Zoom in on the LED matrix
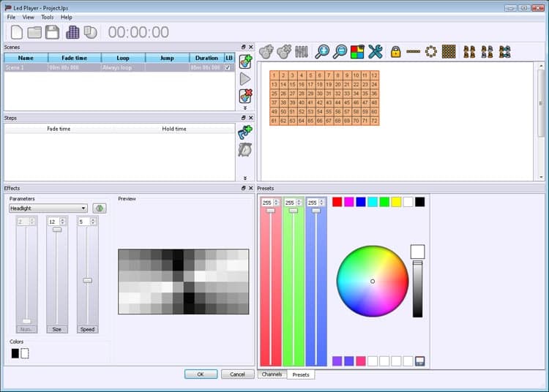549x392 pixels. pyautogui.click(x=322, y=51)
